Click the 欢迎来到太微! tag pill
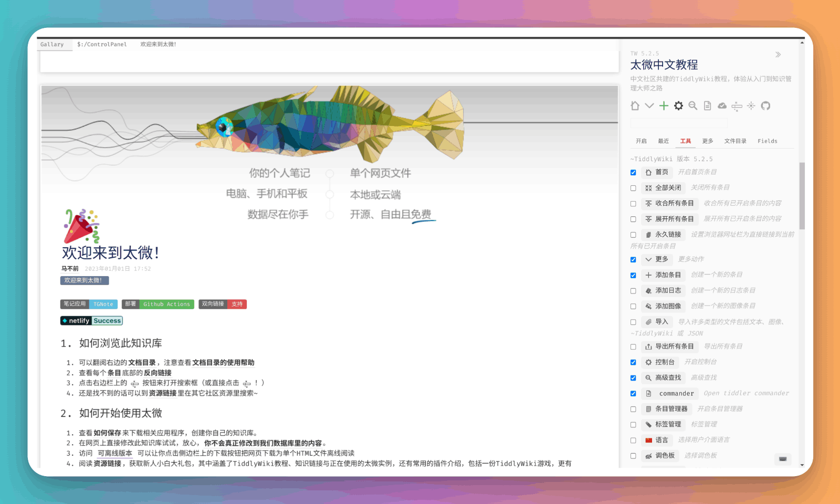This screenshot has width=840, height=504. 84,281
